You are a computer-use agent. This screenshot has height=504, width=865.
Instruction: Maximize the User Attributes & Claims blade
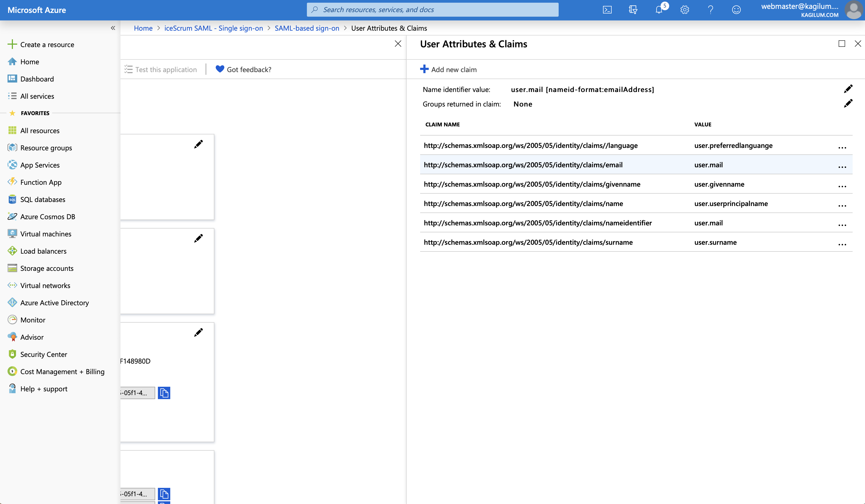(x=842, y=44)
